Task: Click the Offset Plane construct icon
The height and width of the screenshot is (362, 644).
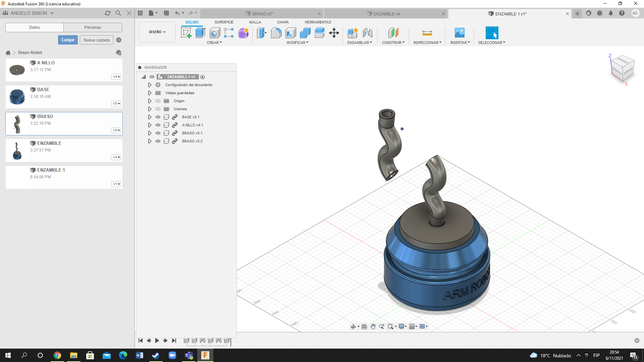Action: (x=393, y=33)
